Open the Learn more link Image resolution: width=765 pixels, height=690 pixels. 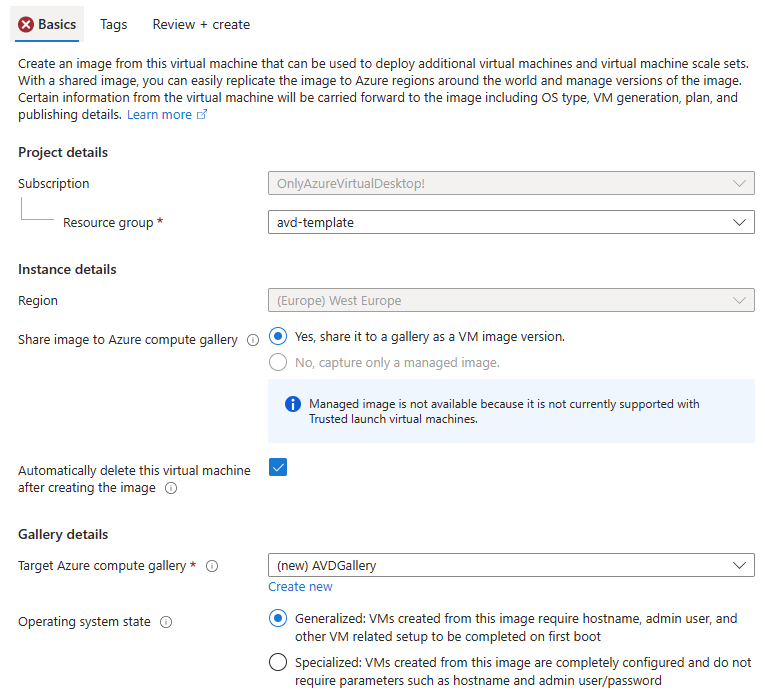[159, 115]
